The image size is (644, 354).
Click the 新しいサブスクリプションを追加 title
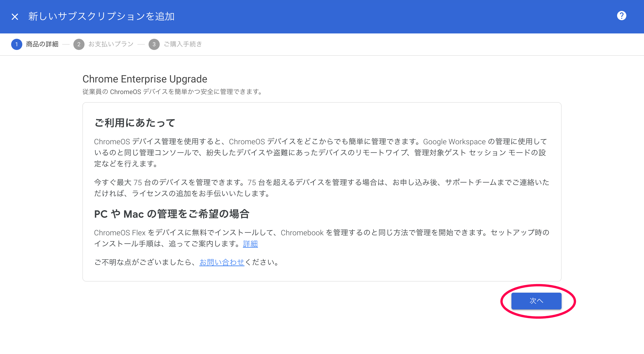point(101,16)
